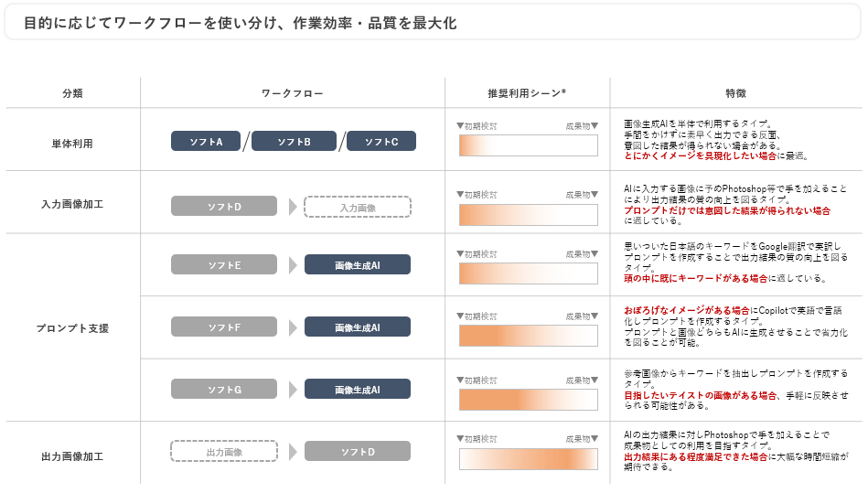Click the 画像生成AI box beside ソフトE

coord(358,264)
